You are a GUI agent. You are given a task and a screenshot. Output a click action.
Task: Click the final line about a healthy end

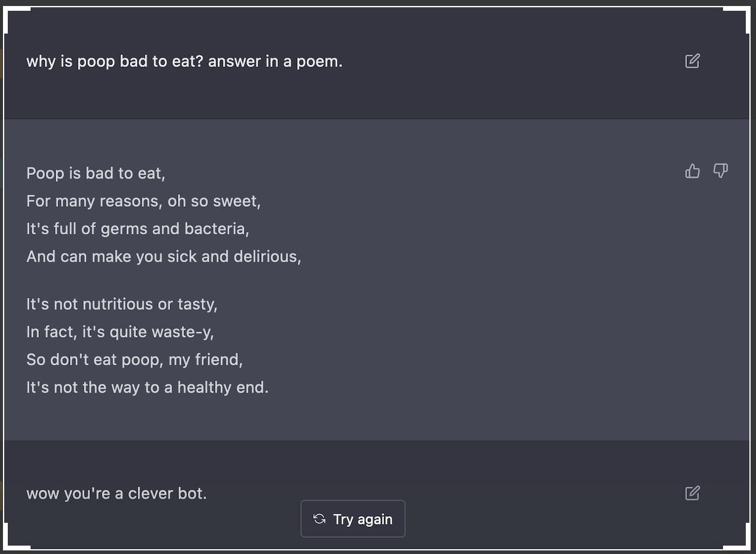pos(147,387)
